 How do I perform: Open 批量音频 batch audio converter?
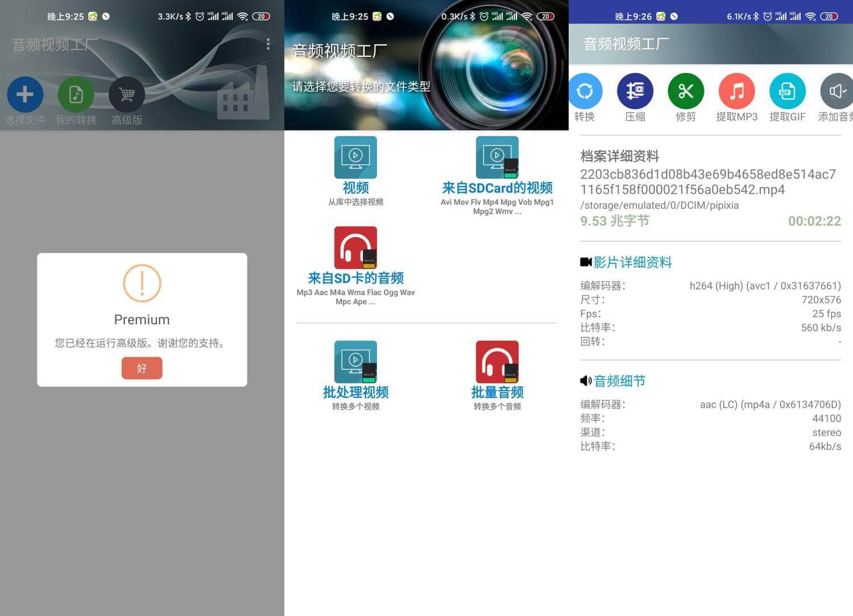click(x=496, y=362)
